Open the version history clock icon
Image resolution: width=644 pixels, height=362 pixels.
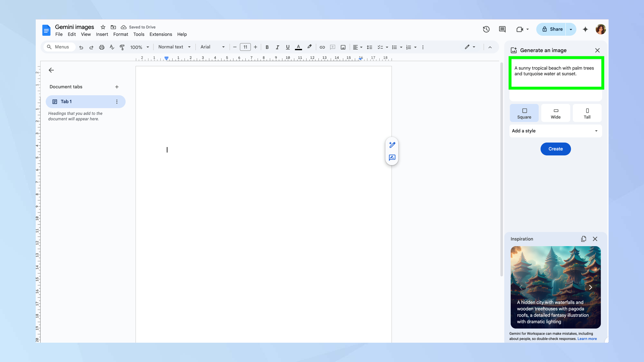coord(486,29)
